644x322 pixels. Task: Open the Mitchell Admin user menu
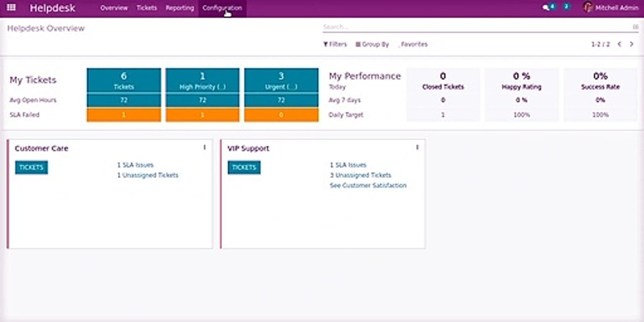pyautogui.click(x=611, y=8)
